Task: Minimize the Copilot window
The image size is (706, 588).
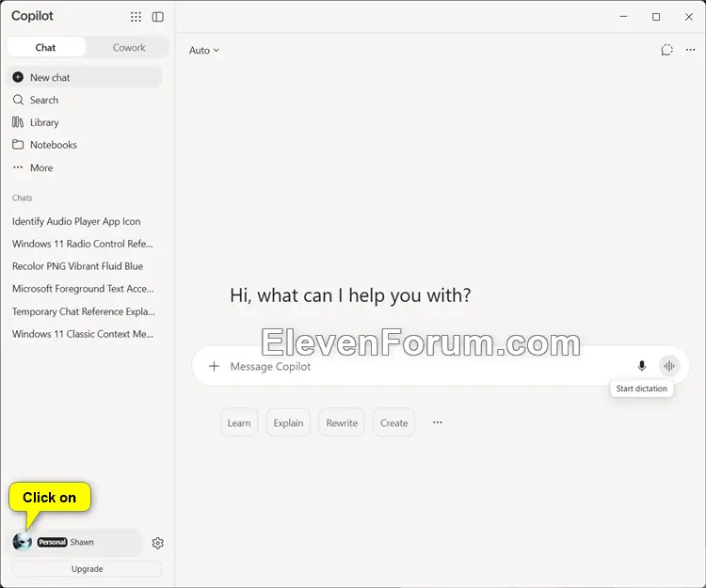Action: (623, 17)
